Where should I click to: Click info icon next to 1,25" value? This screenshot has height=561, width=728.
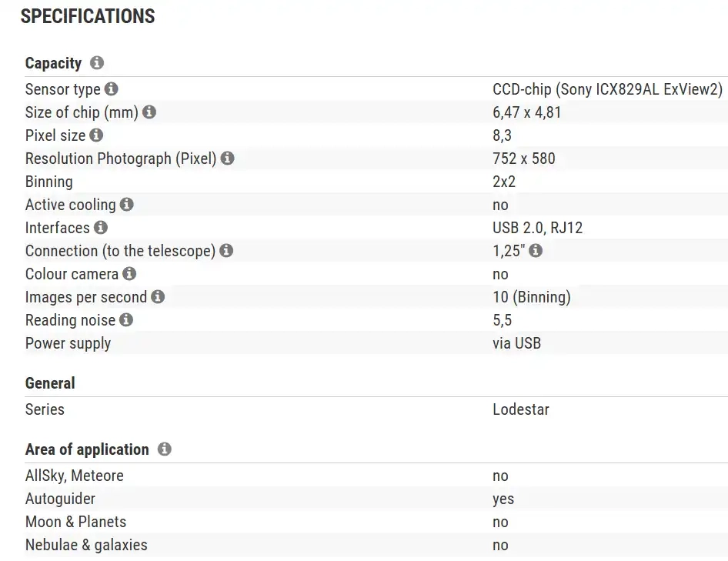tap(536, 251)
